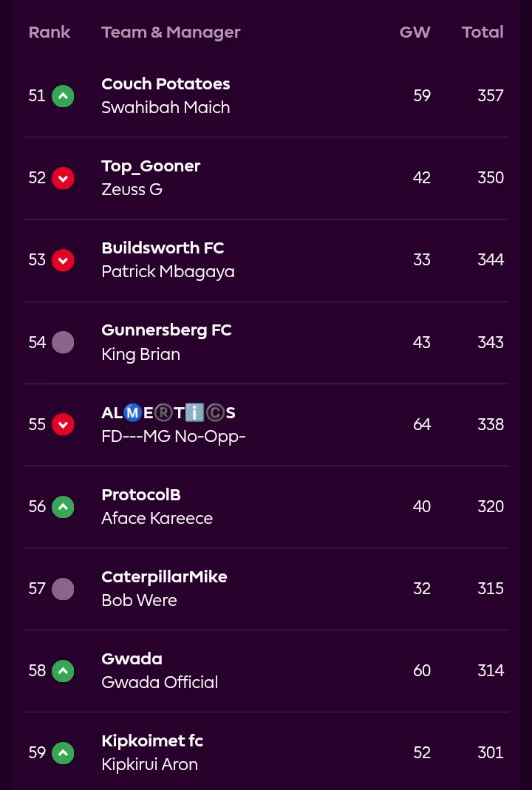Click the Team & Manager header
This screenshot has height=790, width=532.
[x=171, y=33]
